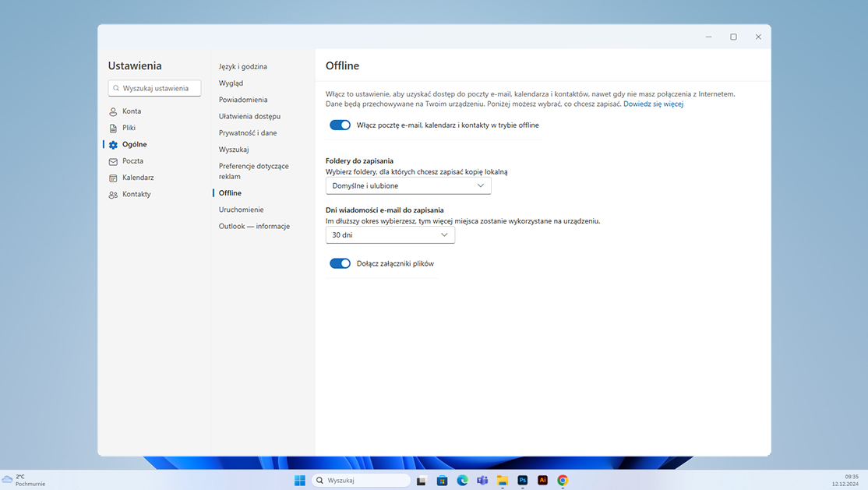Go to Powiadomienia settings
The width and height of the screenshot is (868, 490).
coord(243,100)
